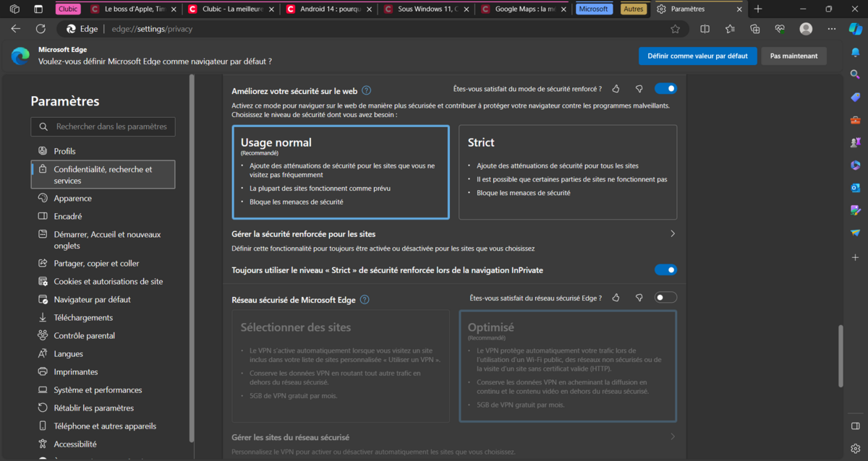Image resolution: width=868 pixels, height=461 pixels.
Task: Open Drop paper plane in sidebar
Action: [856, 233]
